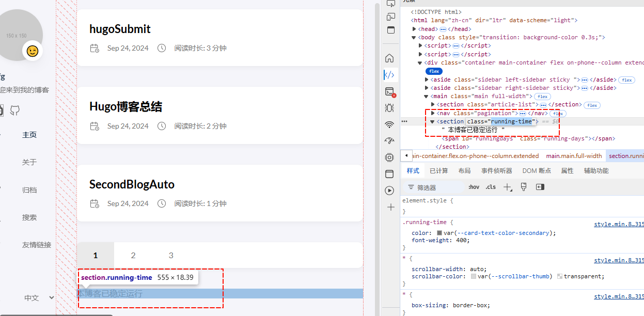Viewport: 644px width, 316px height.
Task: Open 归档 archive in blog menu
Action: (x=29, y=190)
